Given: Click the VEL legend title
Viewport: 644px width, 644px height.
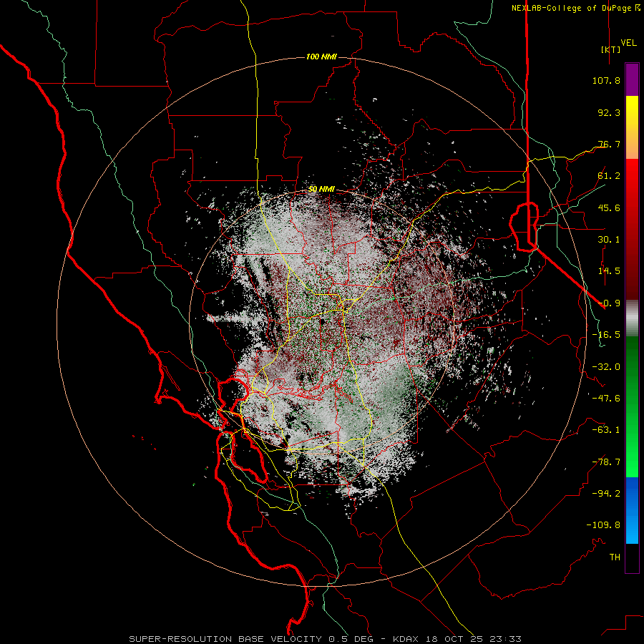Looking at the screenshot, I should pos(628,43).
